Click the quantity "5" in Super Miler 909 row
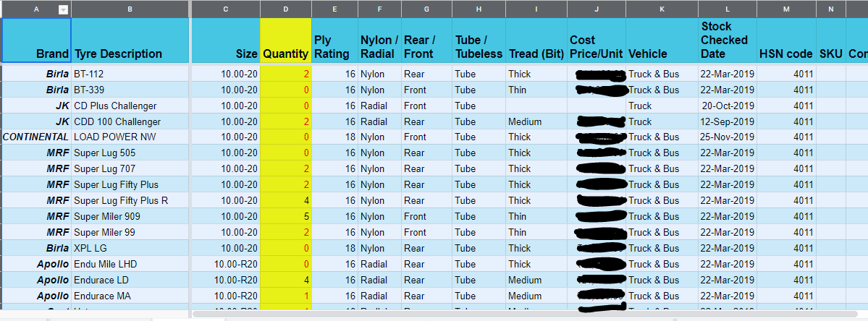 click(x=286, y=217)
